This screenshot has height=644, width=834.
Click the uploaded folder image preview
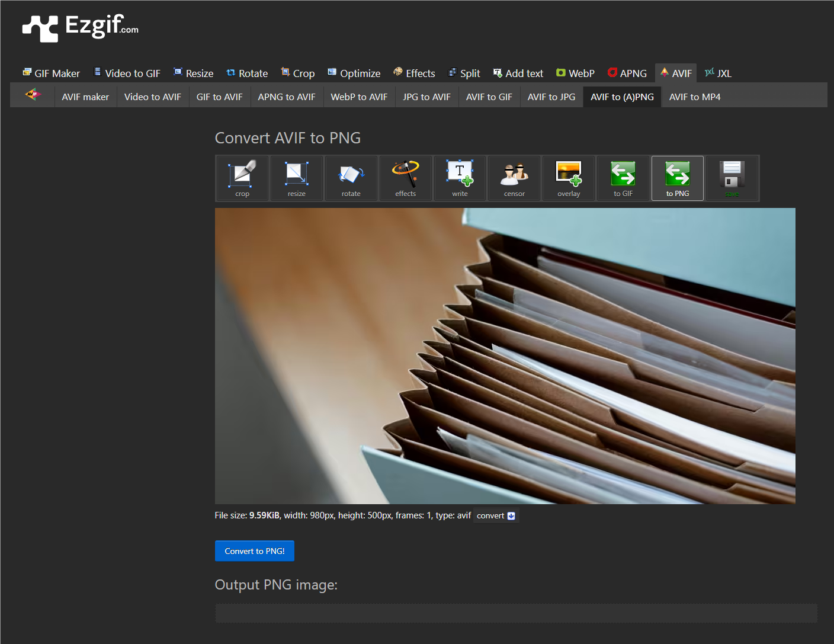[x=505, y=355]
